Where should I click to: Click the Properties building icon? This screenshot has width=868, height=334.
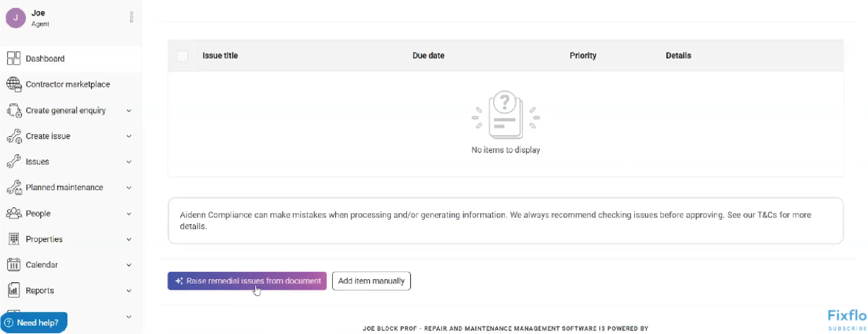(14, 239)
